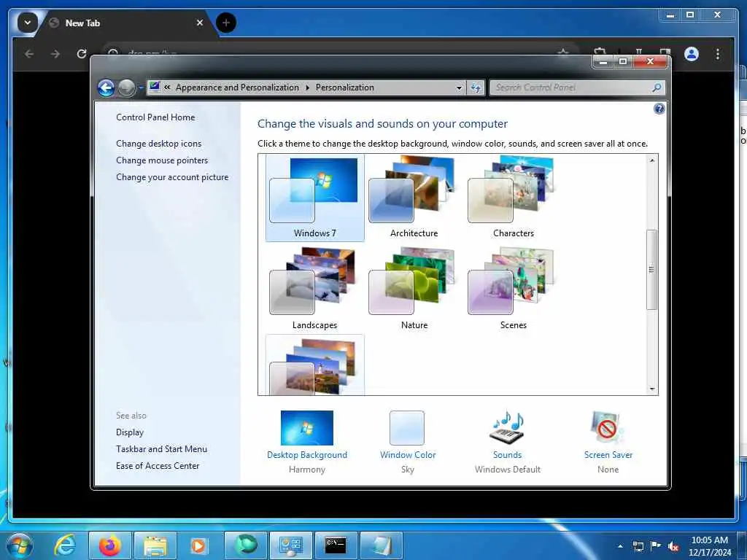Launch Firefox from the taskbar
This screenshot has width=747, height=560.
[x=109, y=545]
